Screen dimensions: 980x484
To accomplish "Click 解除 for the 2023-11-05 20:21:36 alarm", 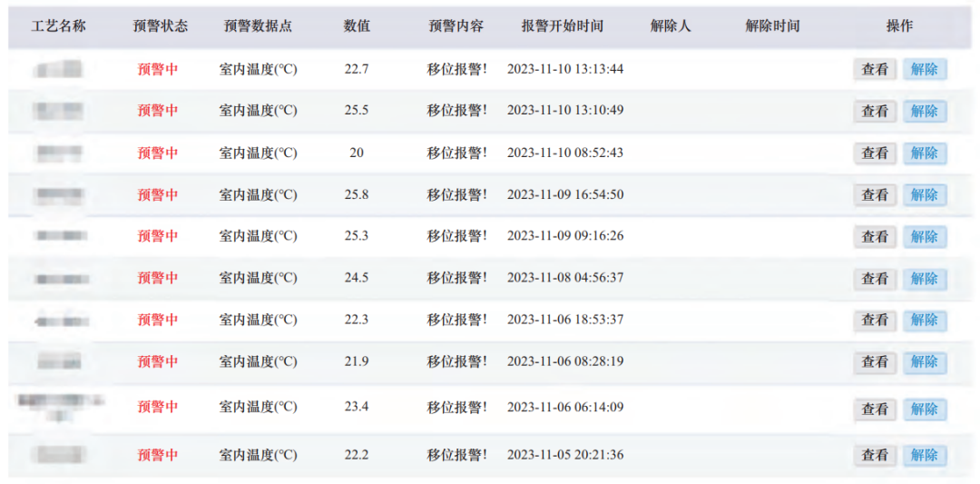I will tap(924, 455).
